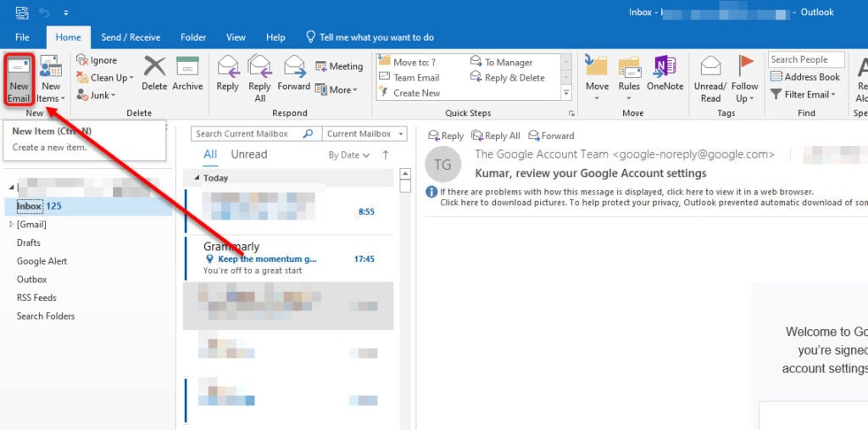Screen dimensions: 868x430
Task: Reply with a Meeting
Action: pos(339,66)
